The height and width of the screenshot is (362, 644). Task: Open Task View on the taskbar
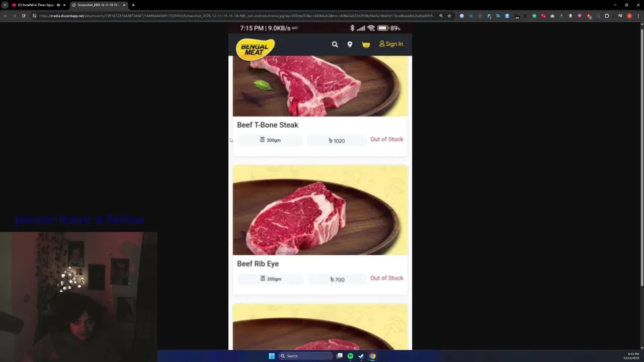[340, 356]
